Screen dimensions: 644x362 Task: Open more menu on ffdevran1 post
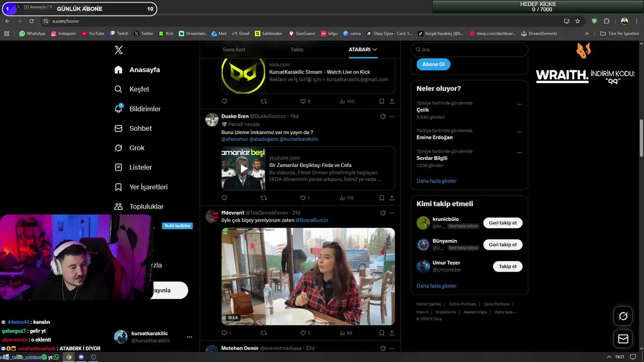[392, 213]
